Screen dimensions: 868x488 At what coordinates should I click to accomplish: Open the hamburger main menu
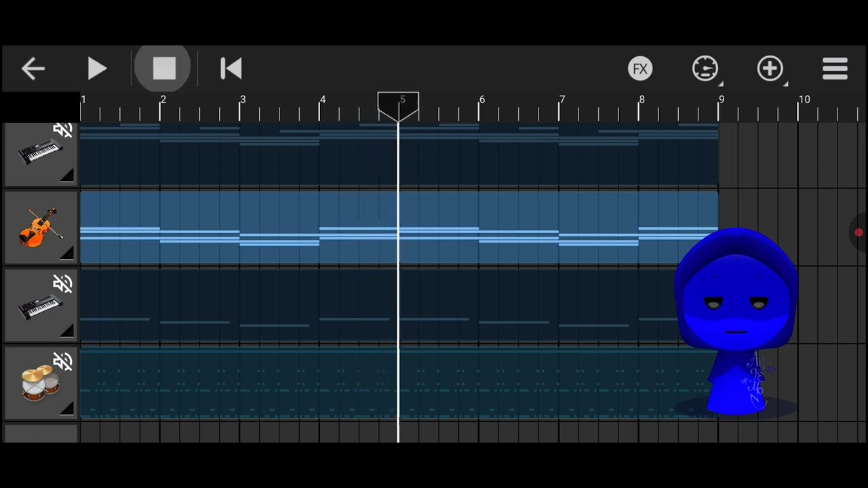(835, 68)
